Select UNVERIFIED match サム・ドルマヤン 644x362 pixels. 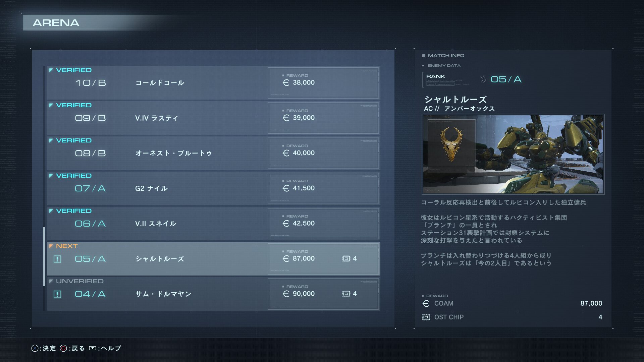tap(213, 294)
